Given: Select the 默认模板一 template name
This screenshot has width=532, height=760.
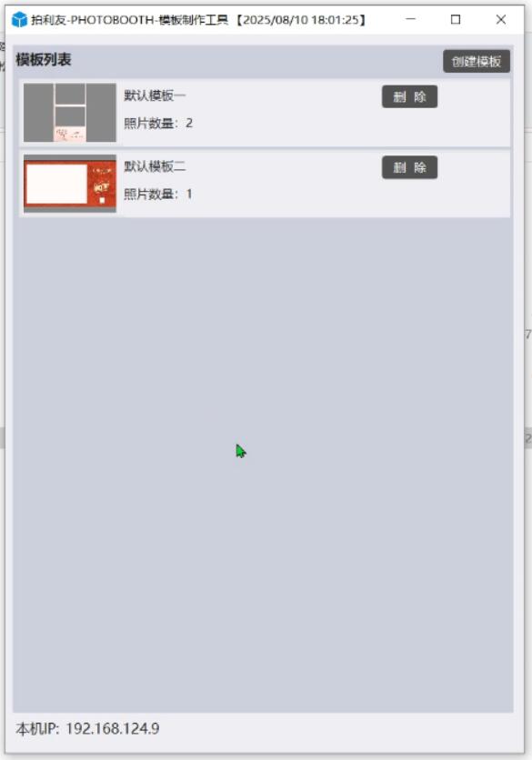Looking at the screenshot, I should pos(155,95).
